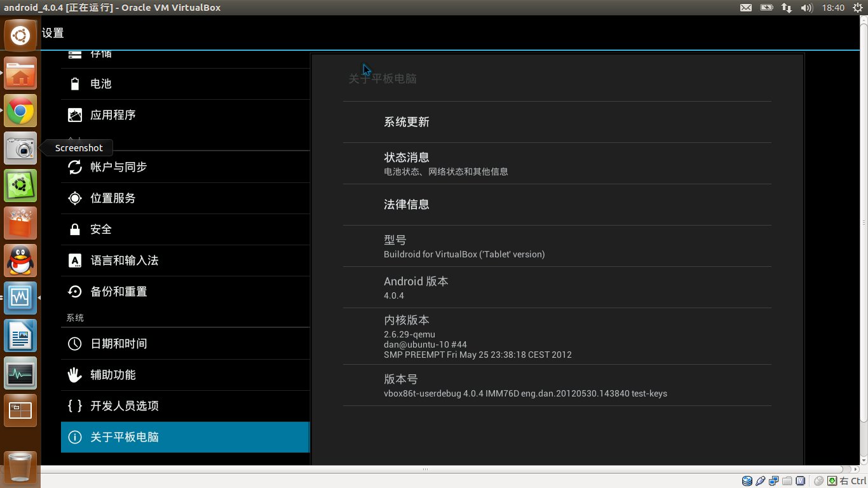Screen dimensions: 868x488
Task: Open the Home Folder launcher icon
Action: tap(20, 74)
